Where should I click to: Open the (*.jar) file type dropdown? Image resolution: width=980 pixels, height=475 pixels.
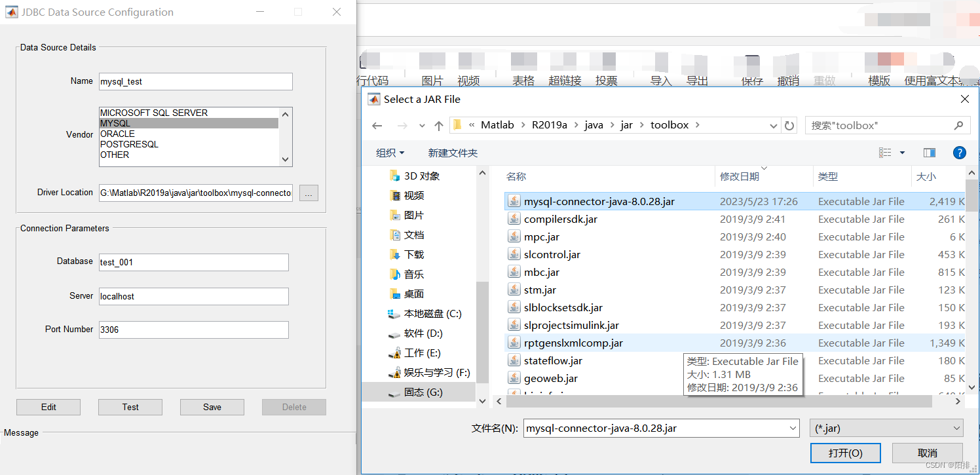pyautogui.click(x=886, y=428)
